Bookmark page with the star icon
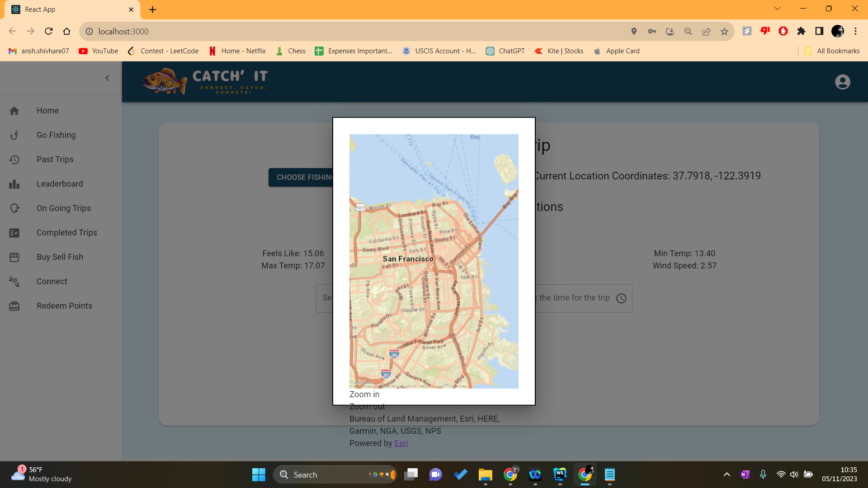Viewport: 868px width, 488px height. point(724,31)
